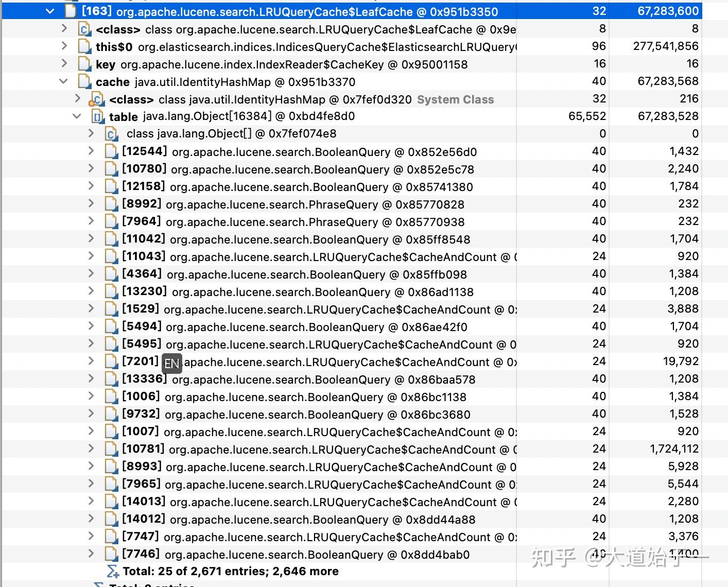Click retained heap value 1,724,112
Image resolution: width=728 pixels, height=587 pixels.
click(x=674, y=449)
